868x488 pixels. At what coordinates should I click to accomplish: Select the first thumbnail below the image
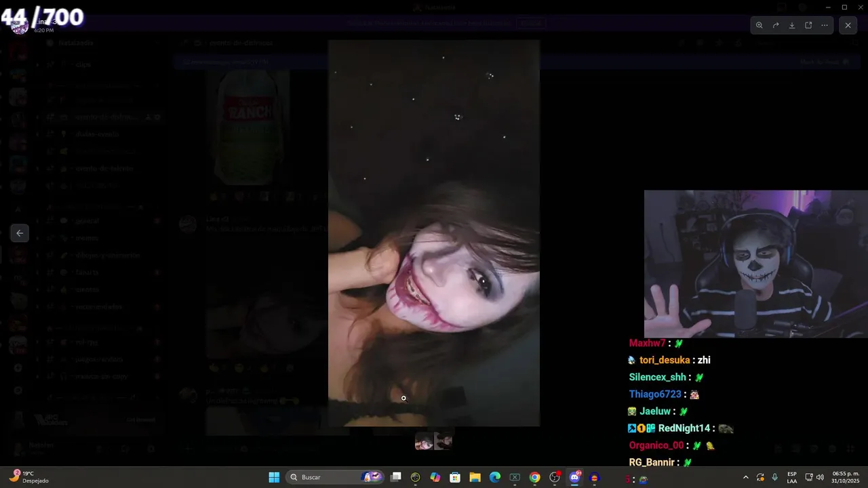coord(424,442)
